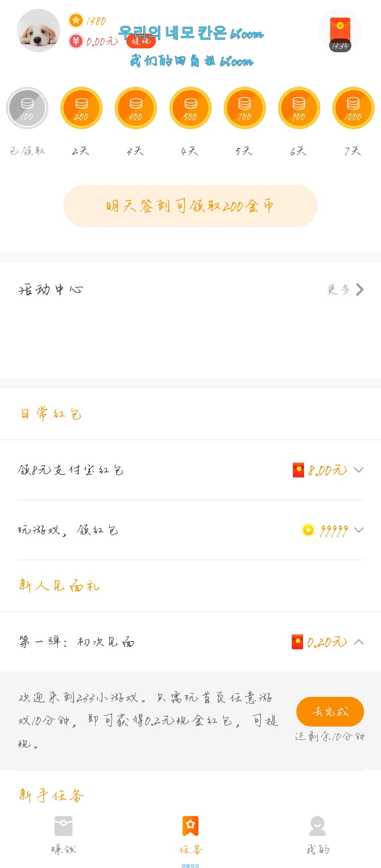Open 更多 in activity center
The width and height of the screenshot is (381, 868).
[345, 289]
